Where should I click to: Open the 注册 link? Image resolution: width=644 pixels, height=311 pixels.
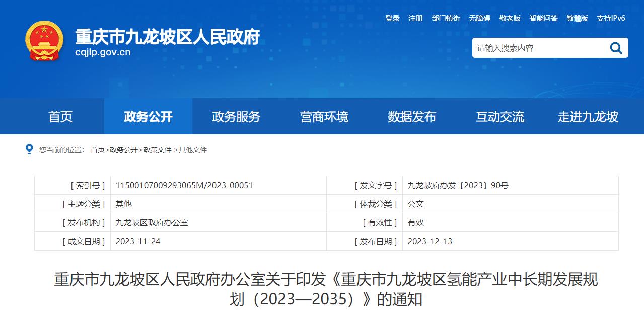[415, 18]
